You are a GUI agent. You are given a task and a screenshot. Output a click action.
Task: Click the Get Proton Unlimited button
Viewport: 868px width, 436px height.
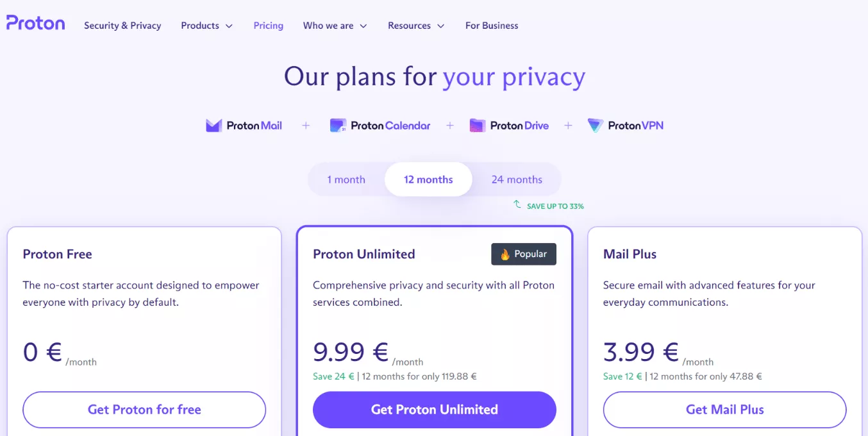pyautogui.click(x=434, y=410)
